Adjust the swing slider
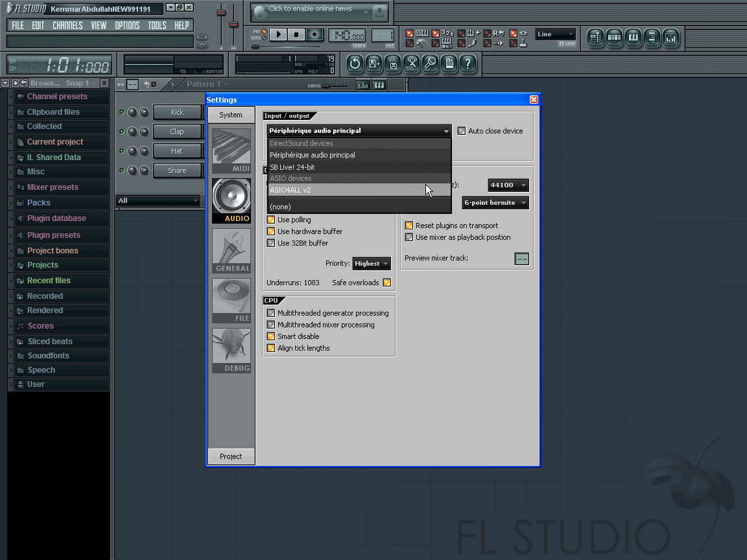 pyautogui.click(x=335, y=86)
